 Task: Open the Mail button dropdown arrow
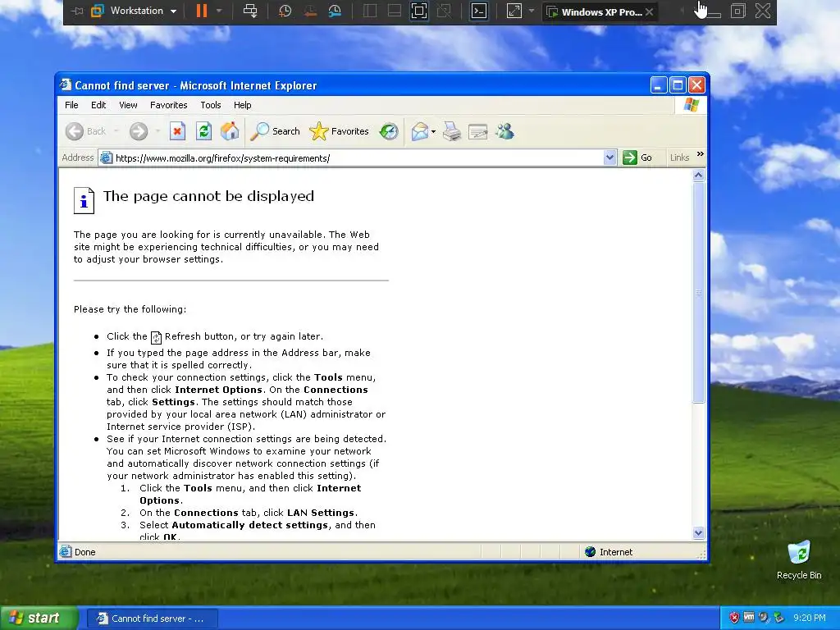coord(433,131)
